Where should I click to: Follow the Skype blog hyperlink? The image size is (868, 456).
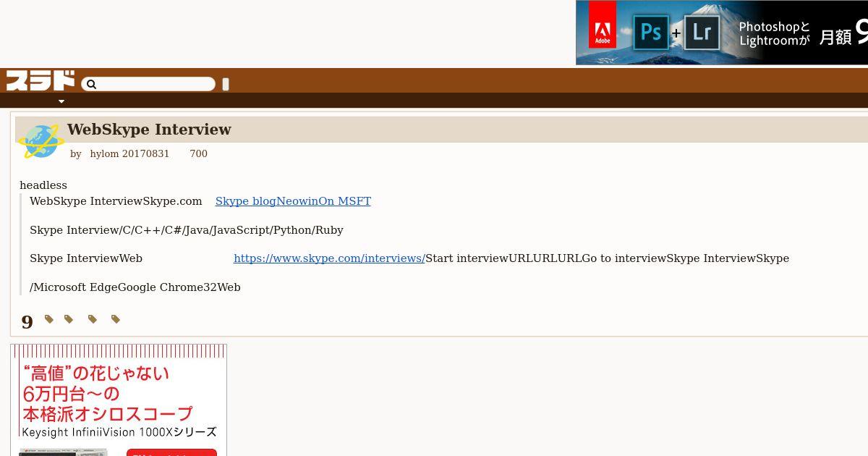[x=293, y=201]
